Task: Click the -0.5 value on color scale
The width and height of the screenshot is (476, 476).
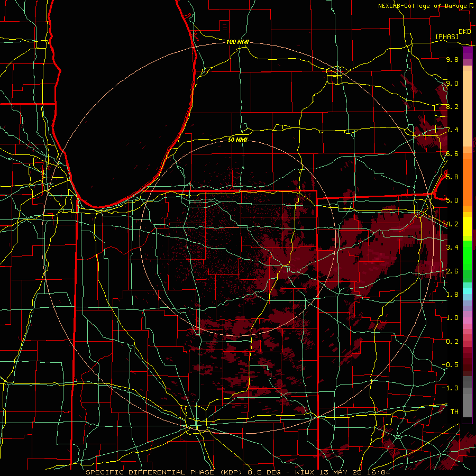Action: tap(450, 365)
